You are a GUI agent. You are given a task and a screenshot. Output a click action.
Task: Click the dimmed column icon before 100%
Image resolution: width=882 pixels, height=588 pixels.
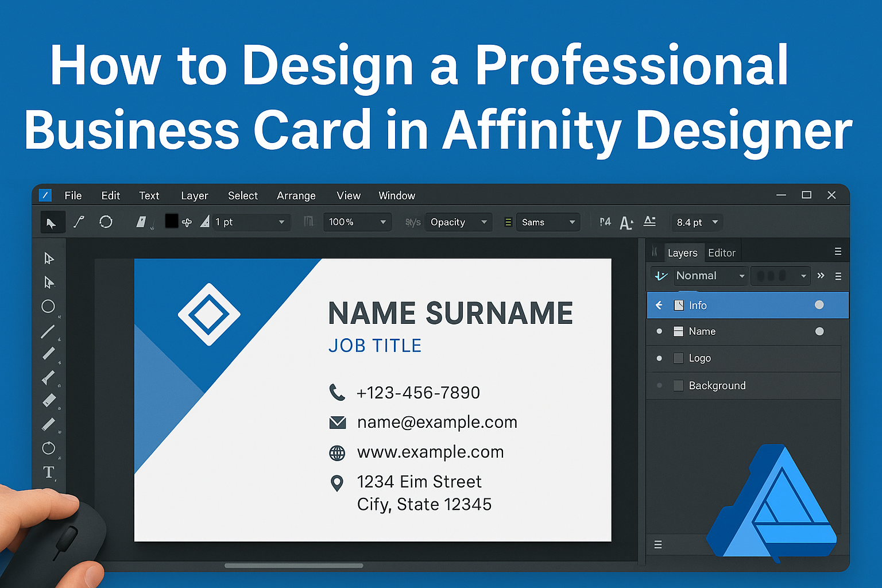pyautogui.click(x=308, y=222)
